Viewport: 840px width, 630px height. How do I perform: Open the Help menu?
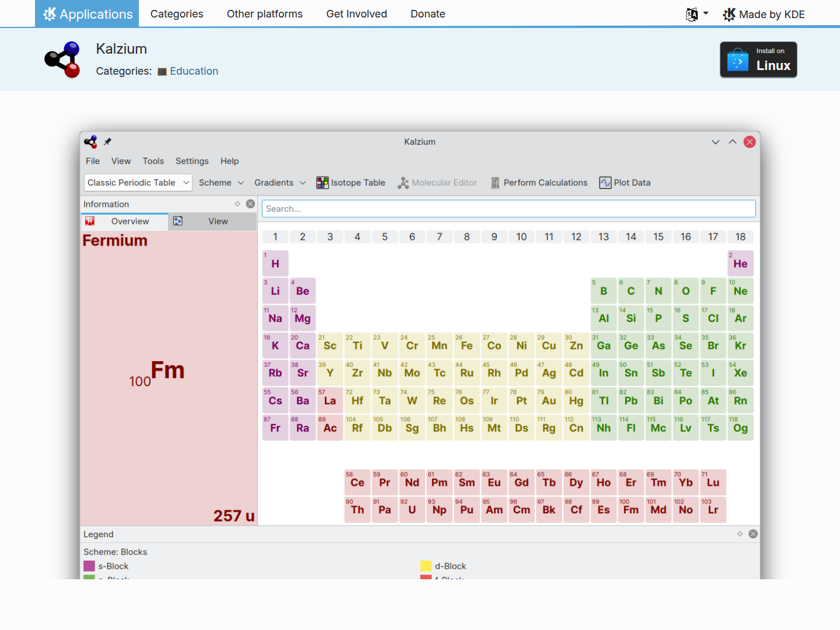pyautogui.click(x=230, y=161)
